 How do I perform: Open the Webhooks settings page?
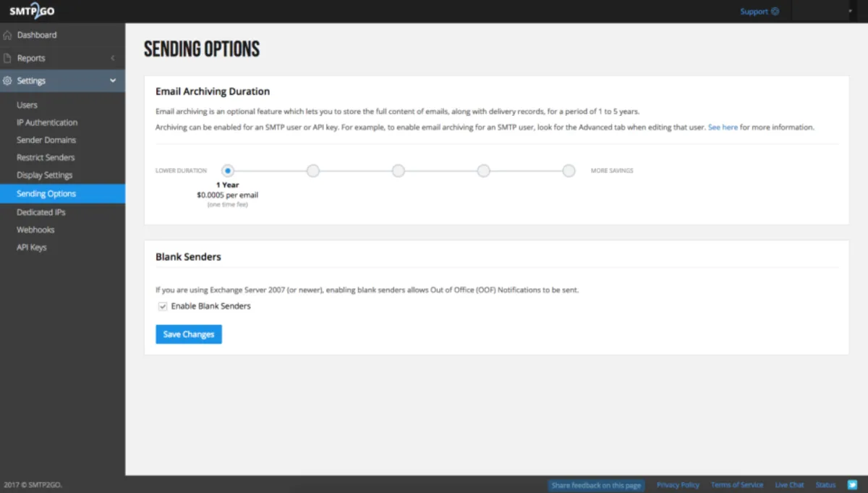(35, 229)
